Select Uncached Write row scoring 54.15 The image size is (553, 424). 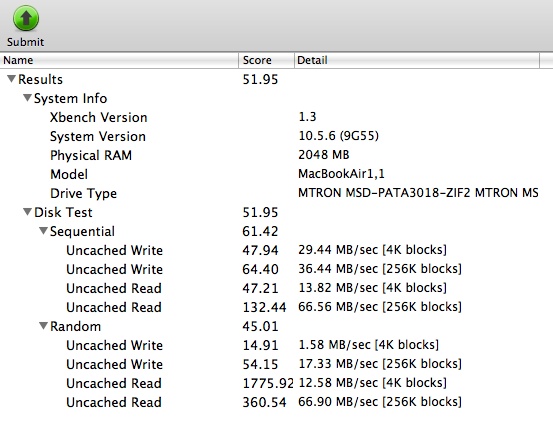click(x=276, y=364)
